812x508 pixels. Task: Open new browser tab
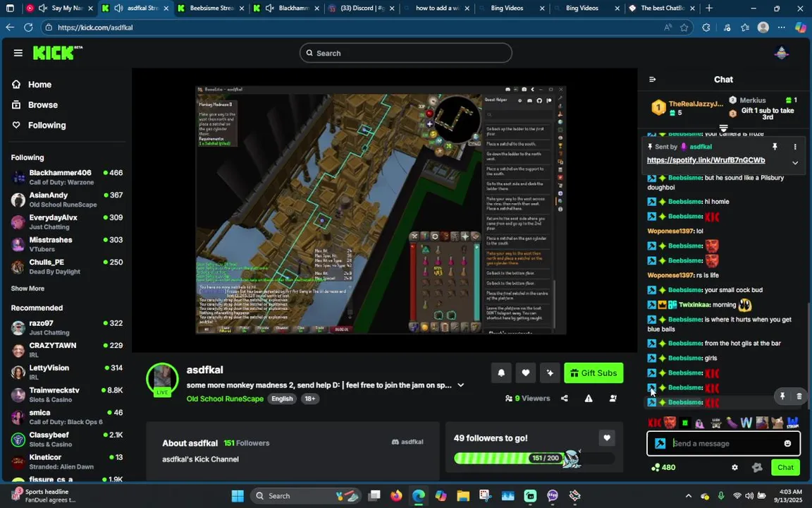709,8
